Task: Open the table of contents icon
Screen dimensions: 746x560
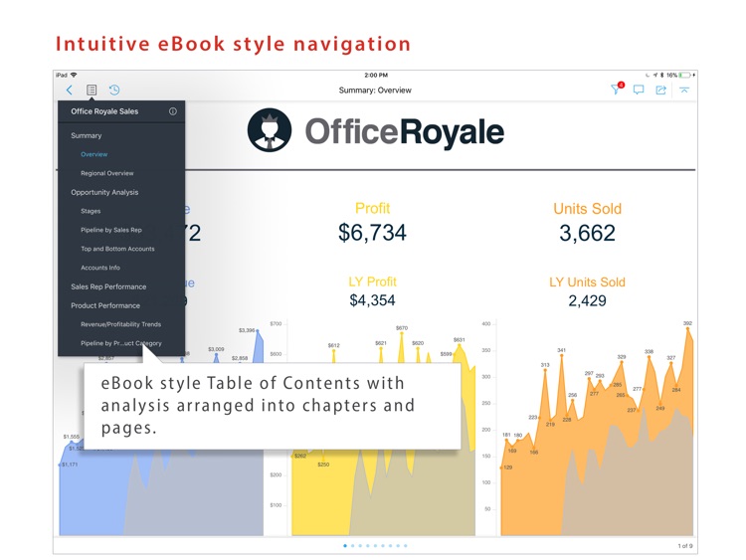Action: (x=92, y=90)
